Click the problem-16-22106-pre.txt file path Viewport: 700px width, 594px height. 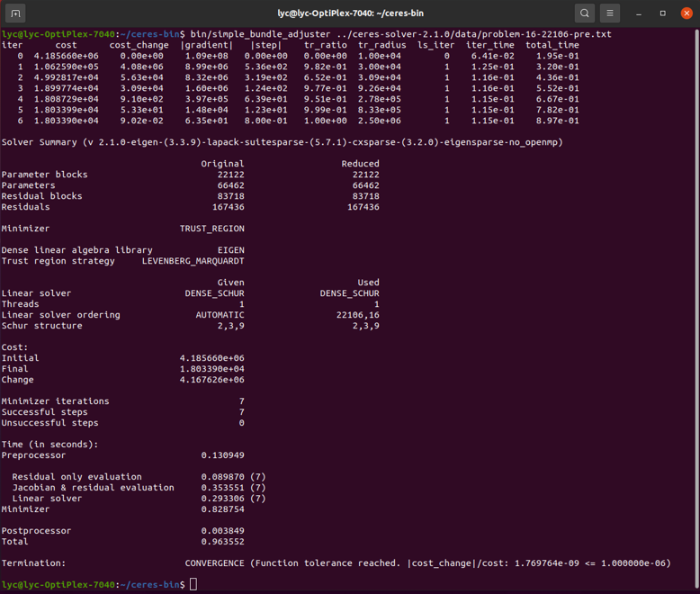474,34
